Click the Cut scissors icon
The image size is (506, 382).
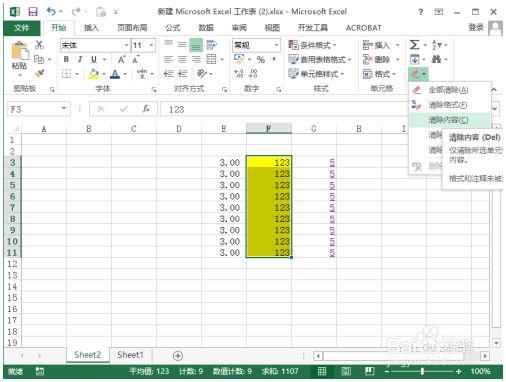(39, 45)
